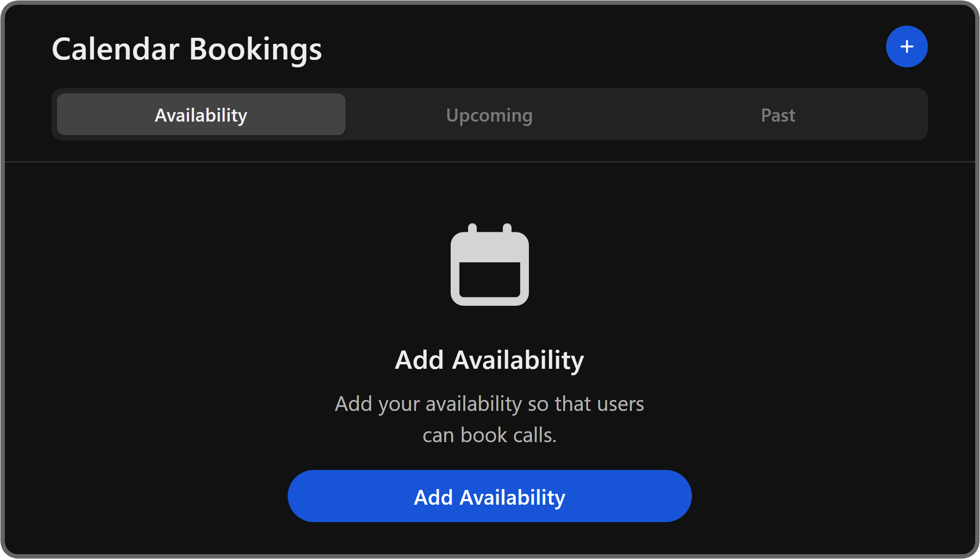Click the calendar icon in empty state
Viewport: 980px width, 559px height.
click(489, 265)
